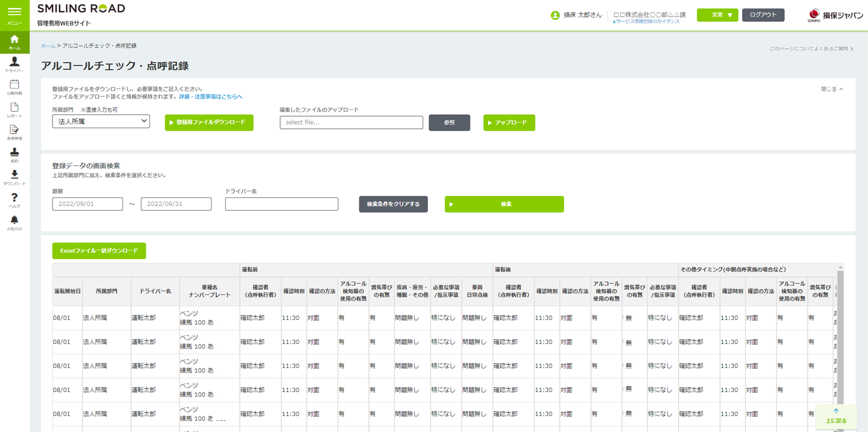Open the ダウンロード sidebar icon
Image resolution: width=868 pixels, height=432 pixels.
(15, 178)
